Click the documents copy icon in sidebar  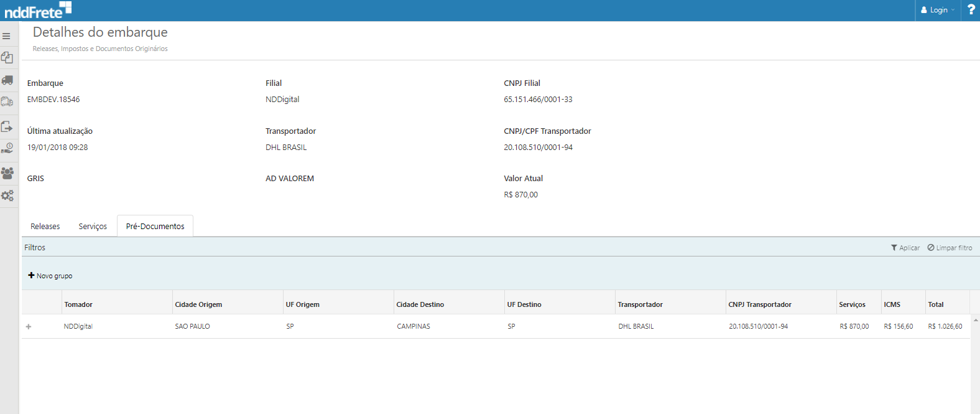7,58
